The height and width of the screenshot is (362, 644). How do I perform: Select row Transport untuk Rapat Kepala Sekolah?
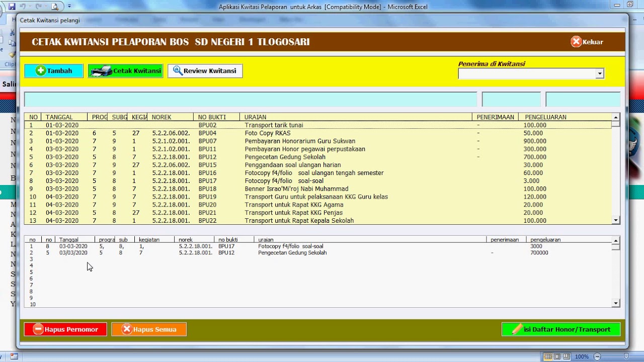pos(318,221)
